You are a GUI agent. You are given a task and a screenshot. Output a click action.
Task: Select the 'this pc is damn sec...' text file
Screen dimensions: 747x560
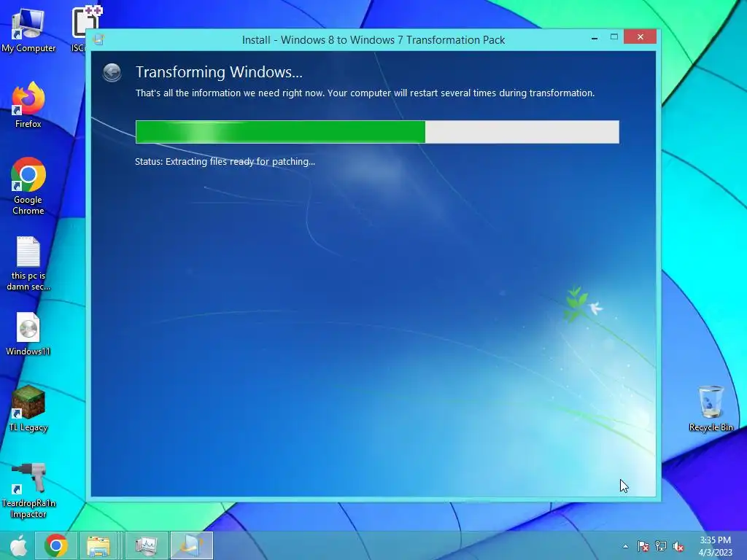[x=28, y=263]
